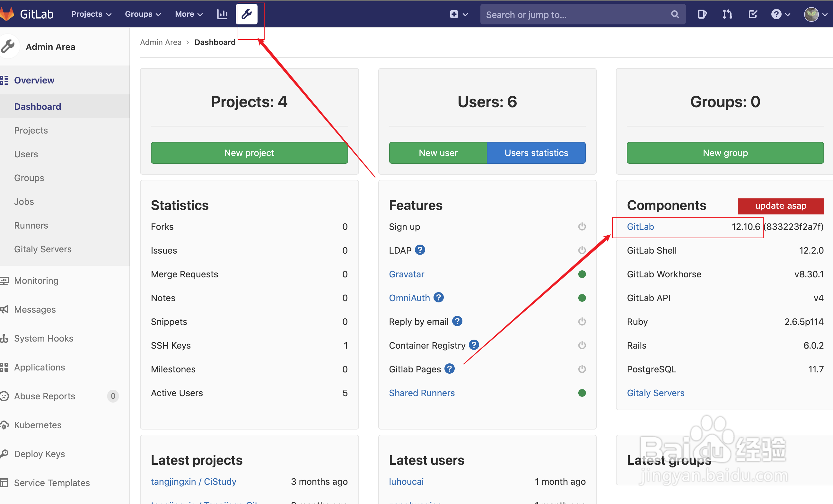This screenshot has width=833, height=504.
Task: Open the Gitaly Servers link under Components
Action: pos(655,393)
